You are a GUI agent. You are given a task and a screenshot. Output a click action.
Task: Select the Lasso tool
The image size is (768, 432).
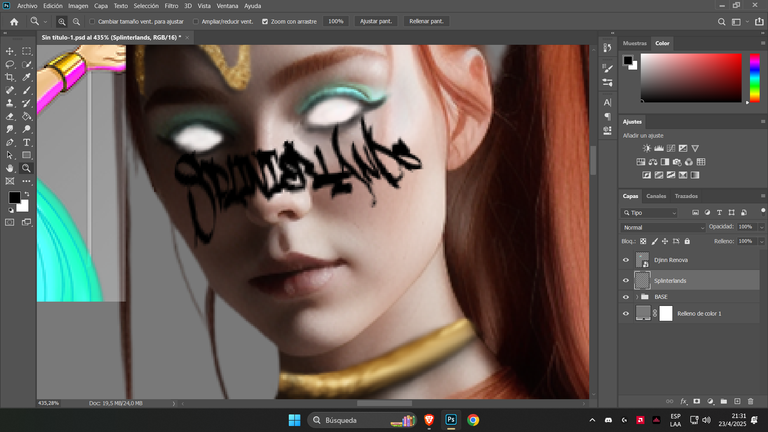coord(9,64)
